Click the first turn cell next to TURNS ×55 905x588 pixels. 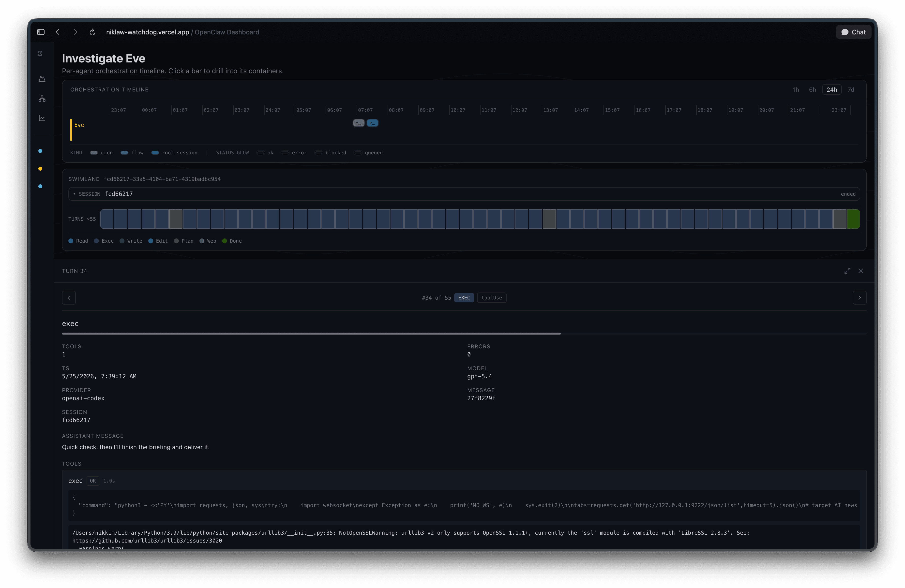click(107, 219)
